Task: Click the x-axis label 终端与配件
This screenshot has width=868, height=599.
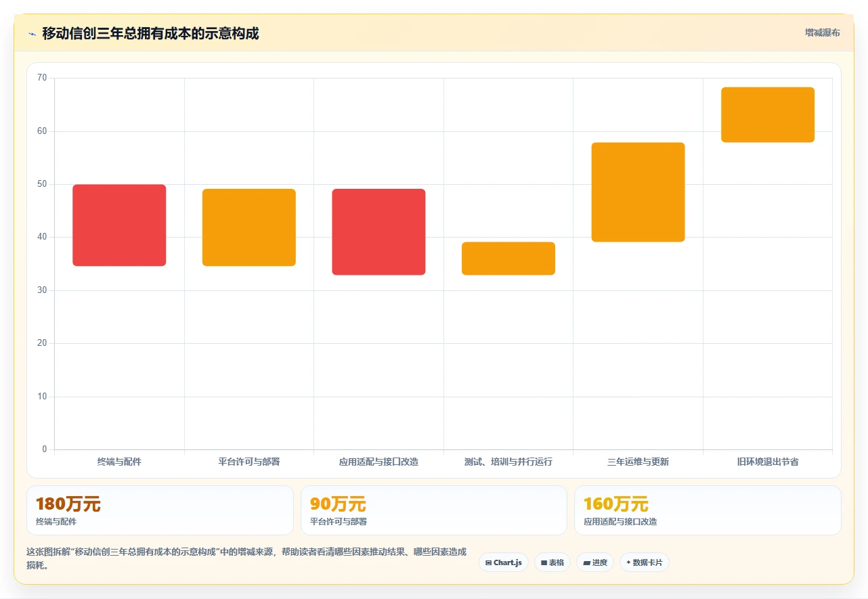Action: tap(119, 462)
